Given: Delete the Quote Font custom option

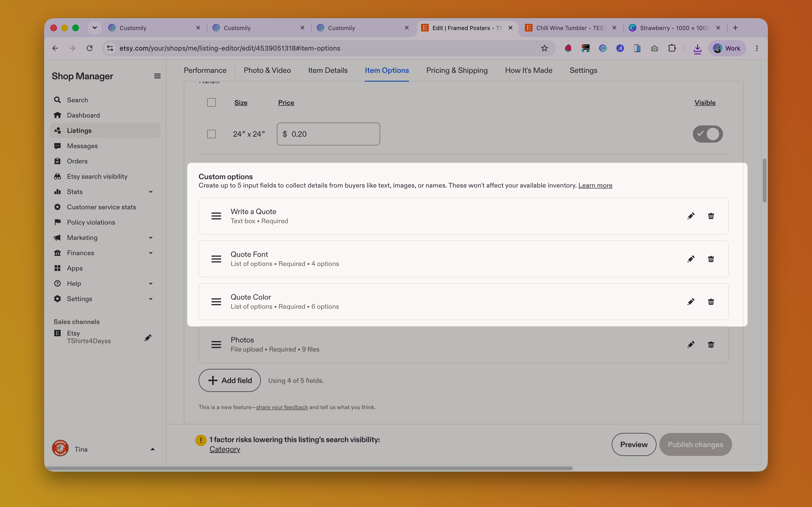Looking at the screenshot, I should click(711, 259).
